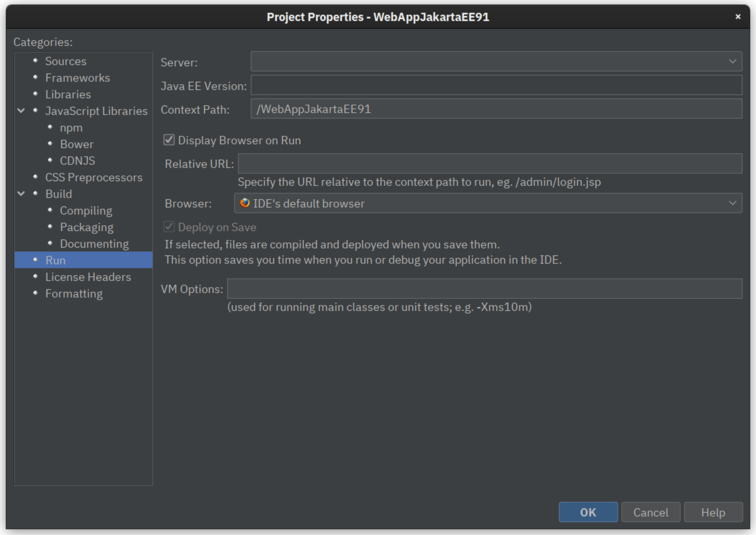The image size is (756, 535).
Task: Select the Sources category
Action: click(x=66, y=61)
